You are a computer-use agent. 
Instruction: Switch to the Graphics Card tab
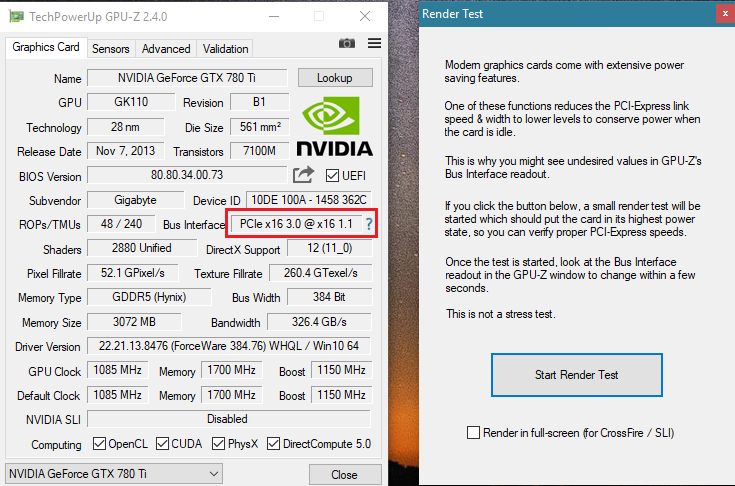(x=46, y=47)
